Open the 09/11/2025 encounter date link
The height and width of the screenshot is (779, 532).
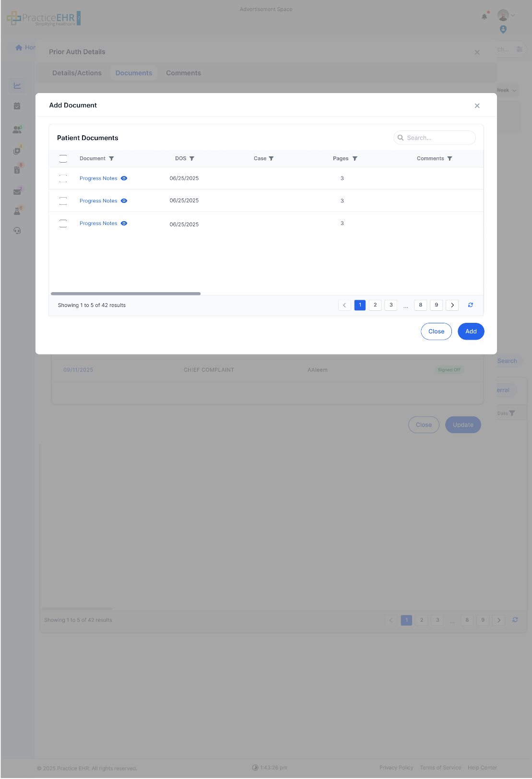tap(78, 370)
